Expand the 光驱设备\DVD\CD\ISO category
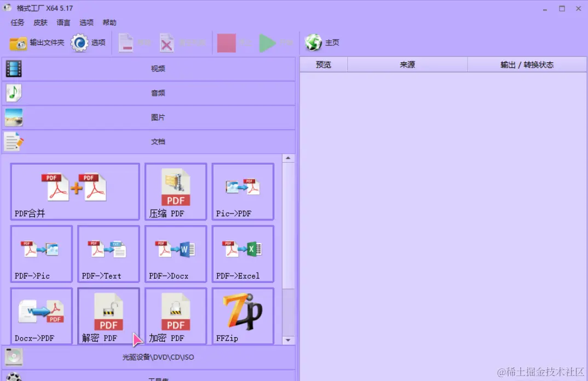 (x=149, y=357)
